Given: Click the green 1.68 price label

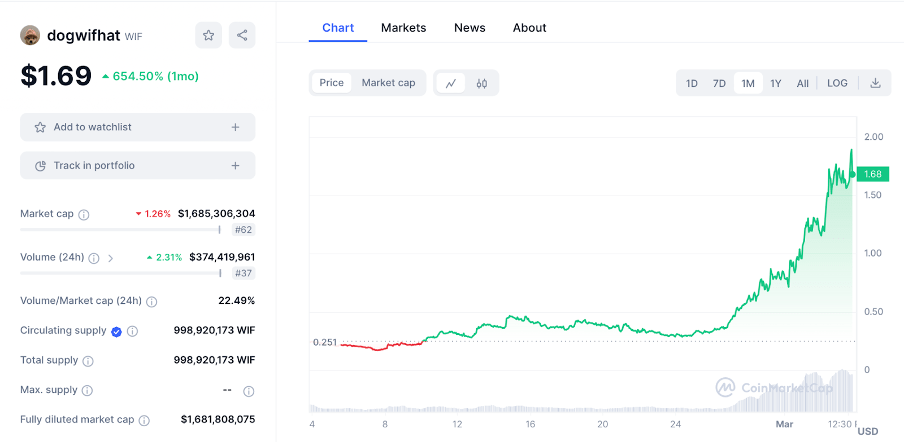Looking at the screenshot, I should coord(872,174).
